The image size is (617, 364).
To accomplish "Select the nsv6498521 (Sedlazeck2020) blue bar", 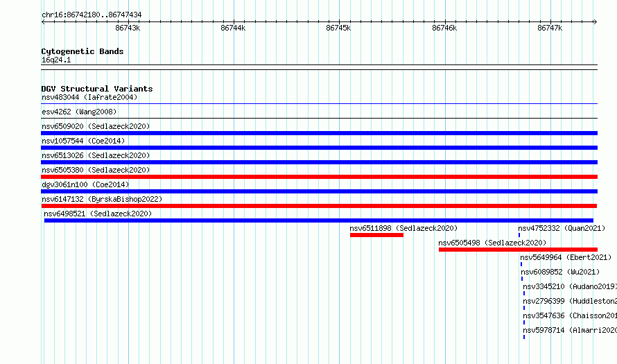I will point(319,220).
